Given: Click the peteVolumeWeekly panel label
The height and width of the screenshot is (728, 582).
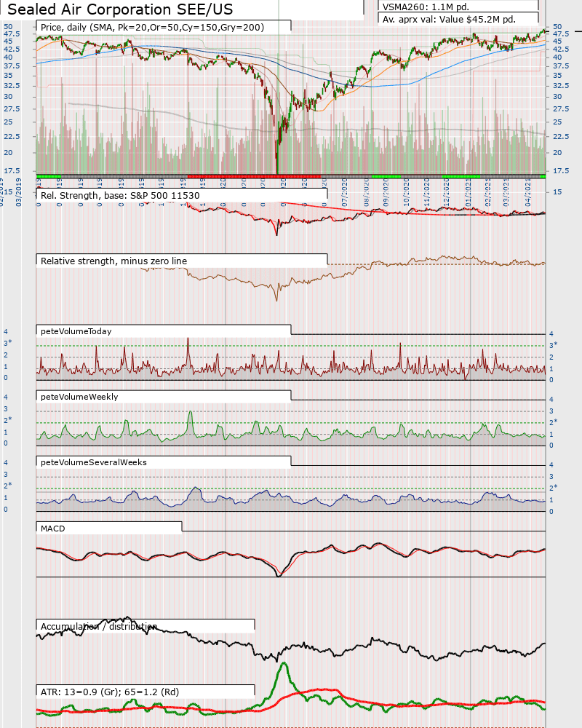Looking at the screenshot, I should tap(79, 397).
